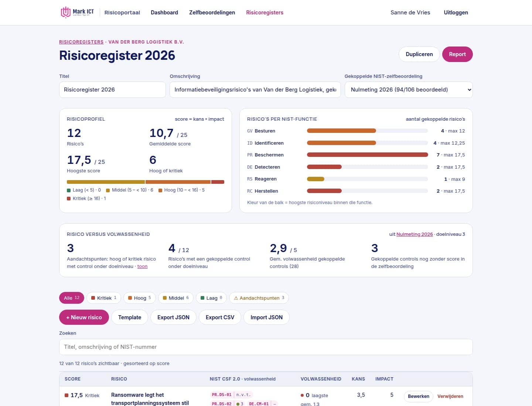Click the Mark ICT logo
This screenshot has width=532, height=406.
[77, 12]
